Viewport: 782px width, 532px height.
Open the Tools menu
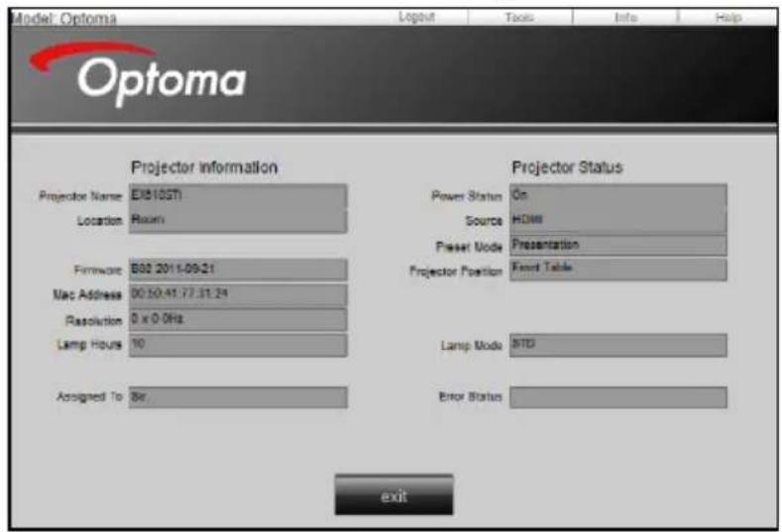click(x=519, y=18)
